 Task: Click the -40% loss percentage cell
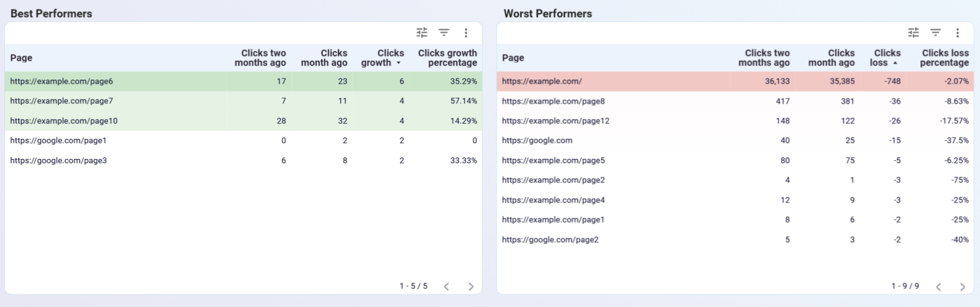tap(959, 240)
